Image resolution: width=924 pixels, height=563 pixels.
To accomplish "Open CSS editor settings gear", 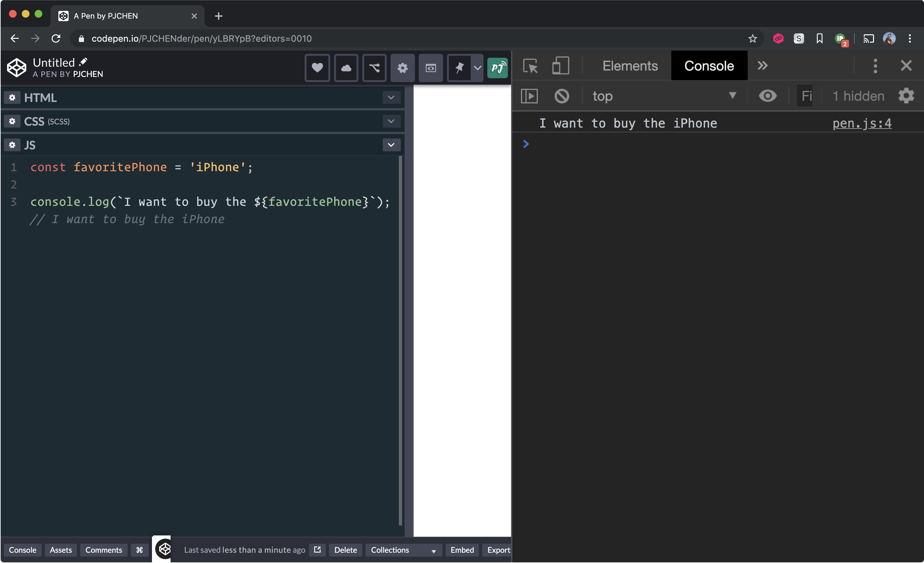I will tap(12, 121).
